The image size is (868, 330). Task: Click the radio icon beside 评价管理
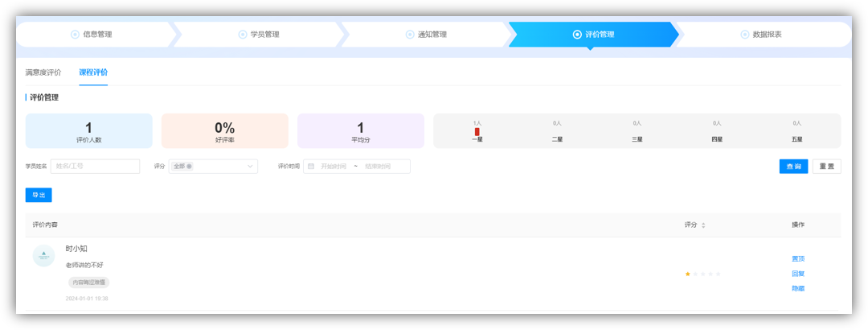pos(577,35)
